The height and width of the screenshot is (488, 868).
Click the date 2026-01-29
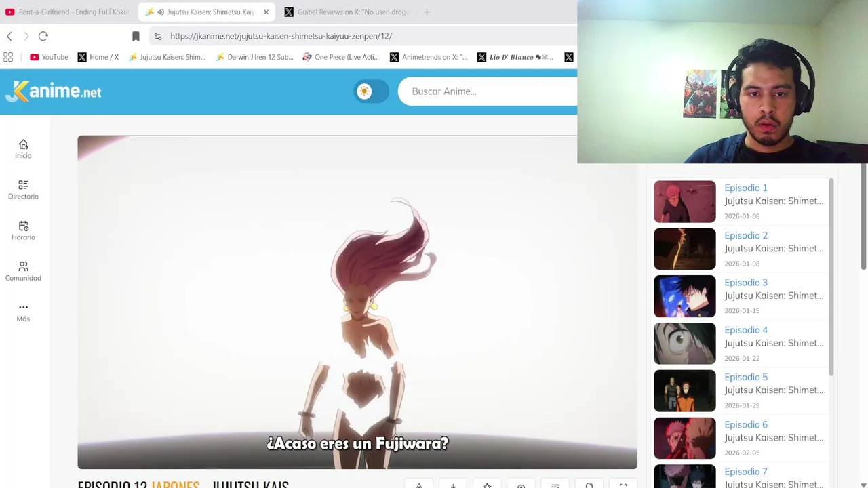(742, 405)
